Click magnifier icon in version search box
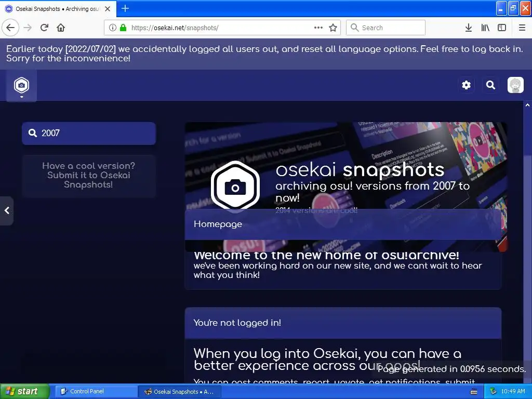 [x=33, y=133]
